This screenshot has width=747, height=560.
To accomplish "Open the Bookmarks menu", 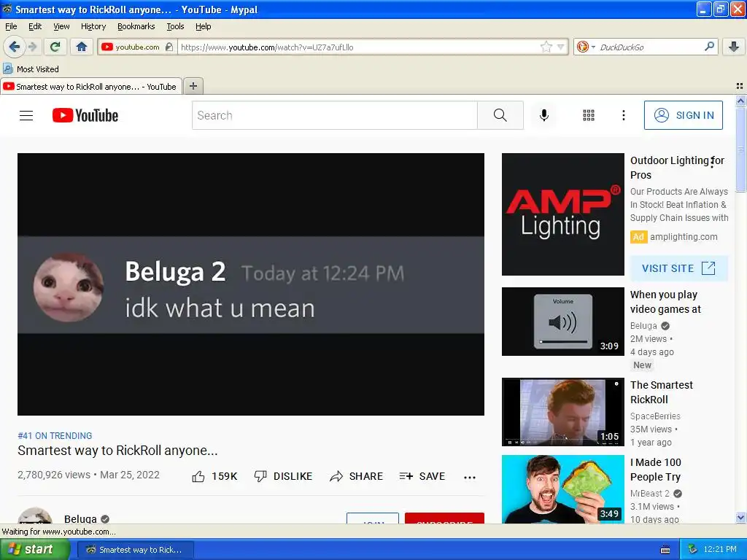I will pyautogui.click(x=136, y=26).
